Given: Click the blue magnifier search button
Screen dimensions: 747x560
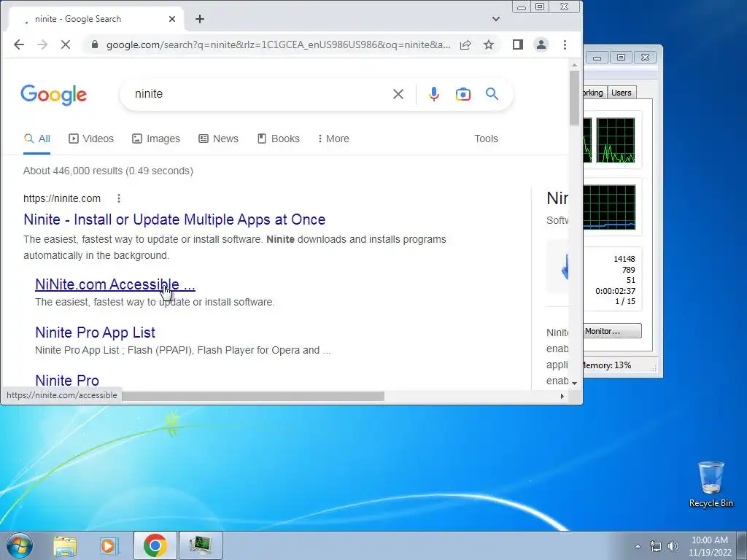Looking at the screenshot, I should [492, 94].
